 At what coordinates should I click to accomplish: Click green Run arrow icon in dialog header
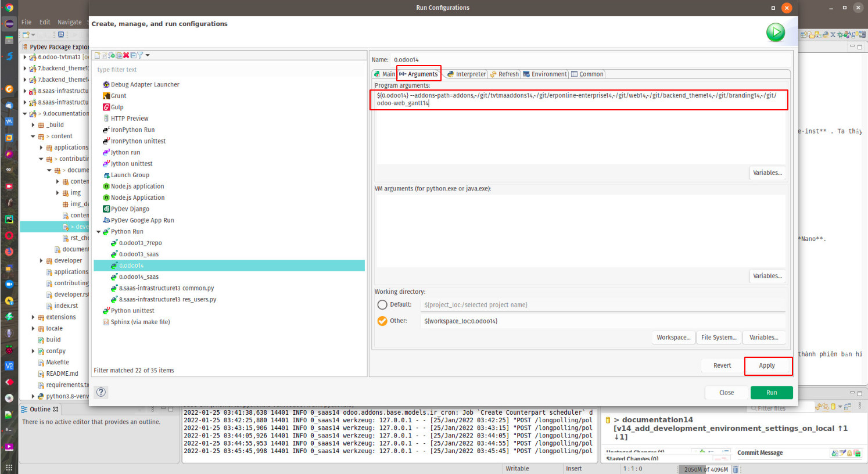coord(775,33)
